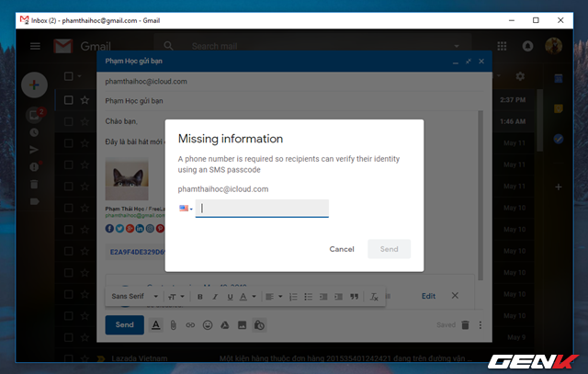Image resolution: width=588 pixels, height=374 pixels.
Task: Indent less button in formatting bar
Action: tap(323, 297)
